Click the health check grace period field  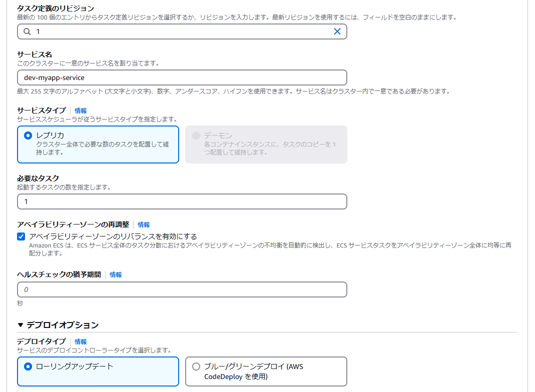pos(182,289)
